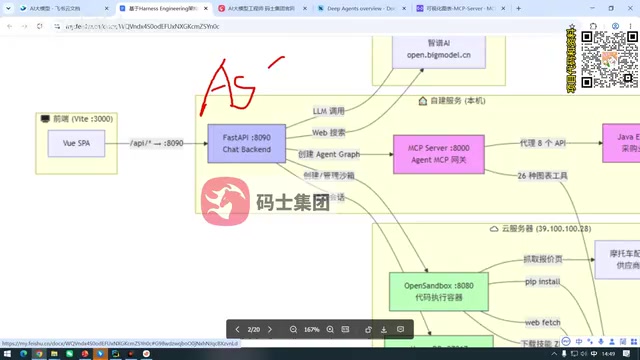The width and height of the screenshot is (640, 360).
Task: Click the "抓取报价页" label
Action: point(543,259)
